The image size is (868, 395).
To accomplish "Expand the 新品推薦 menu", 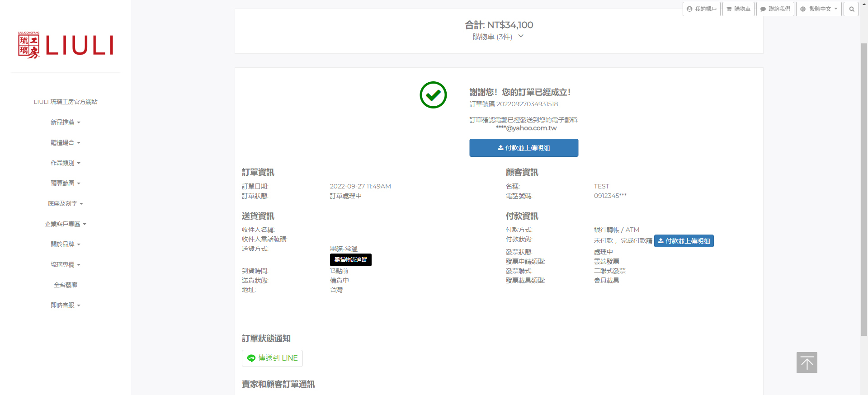I will click(65, 122).
